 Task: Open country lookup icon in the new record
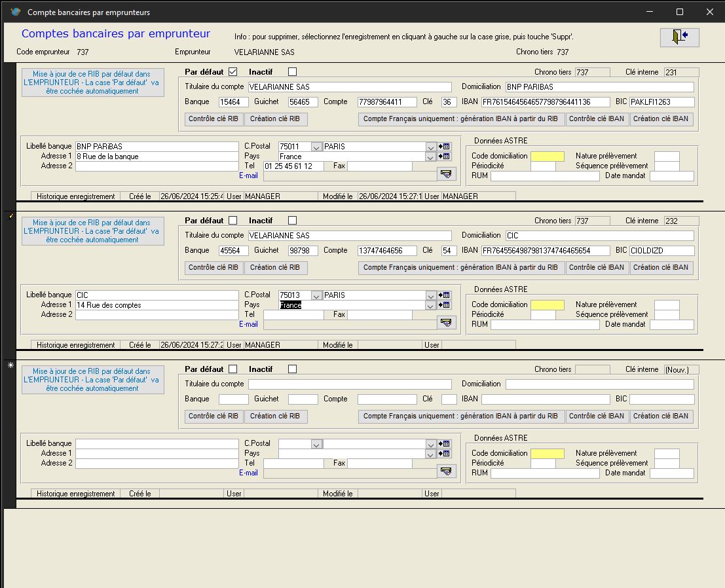point(444,454)
